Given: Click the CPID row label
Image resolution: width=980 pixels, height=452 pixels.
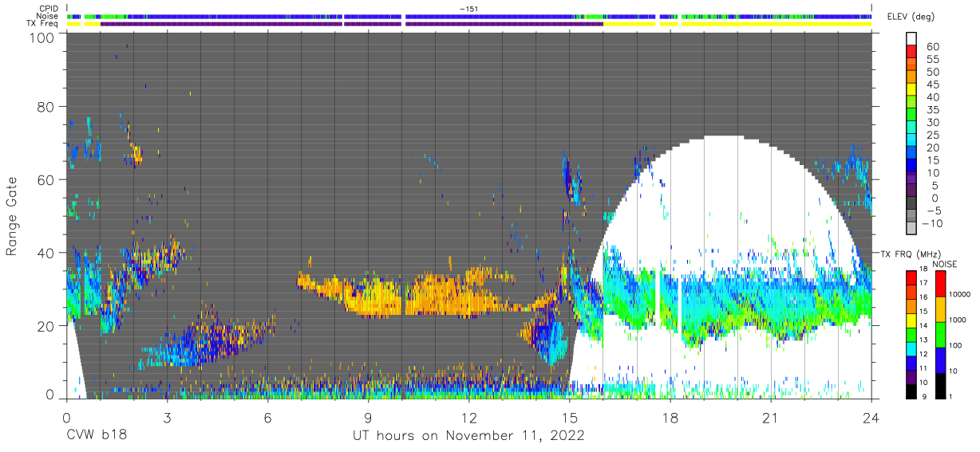Looking at the screenshot, I should pyautogui.click(x=48, y=8).
